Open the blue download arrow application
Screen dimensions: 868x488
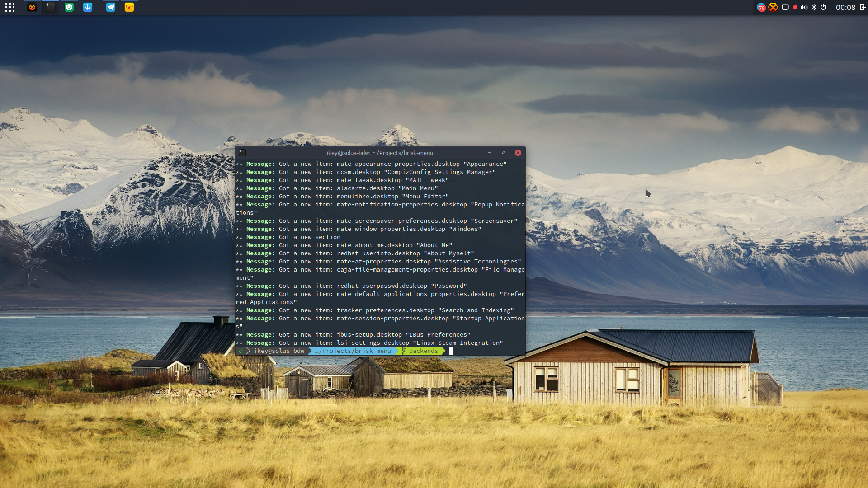pos(88,7)
